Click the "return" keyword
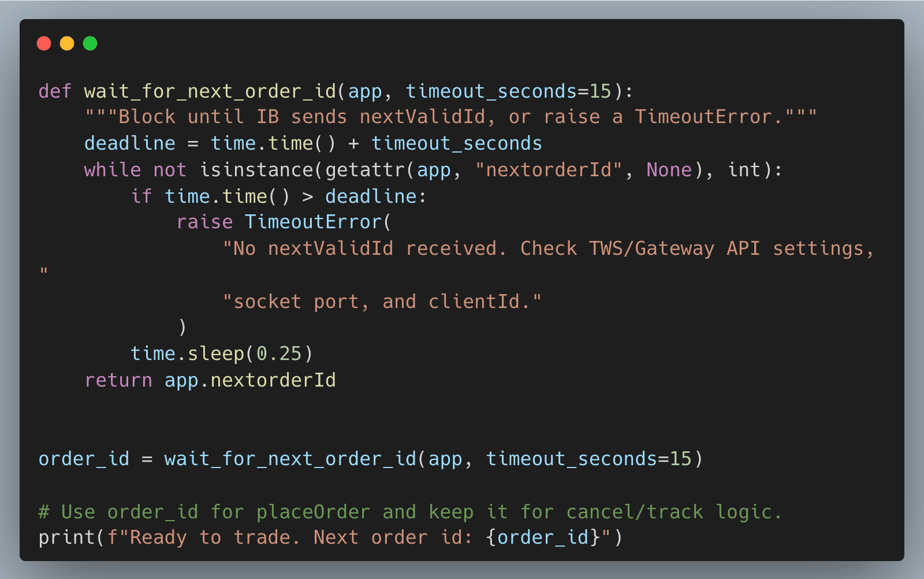Image resolution: width=924 pixels, height=579 pixels. (118, 380)
